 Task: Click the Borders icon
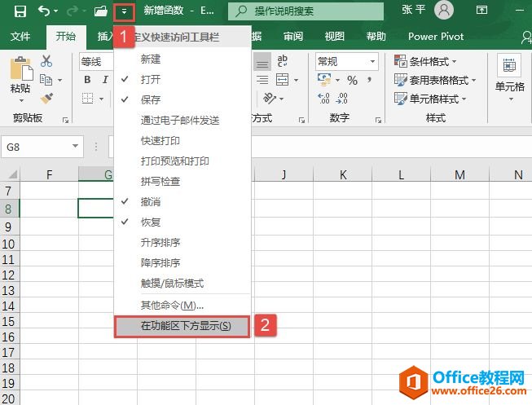click(87, 99)
